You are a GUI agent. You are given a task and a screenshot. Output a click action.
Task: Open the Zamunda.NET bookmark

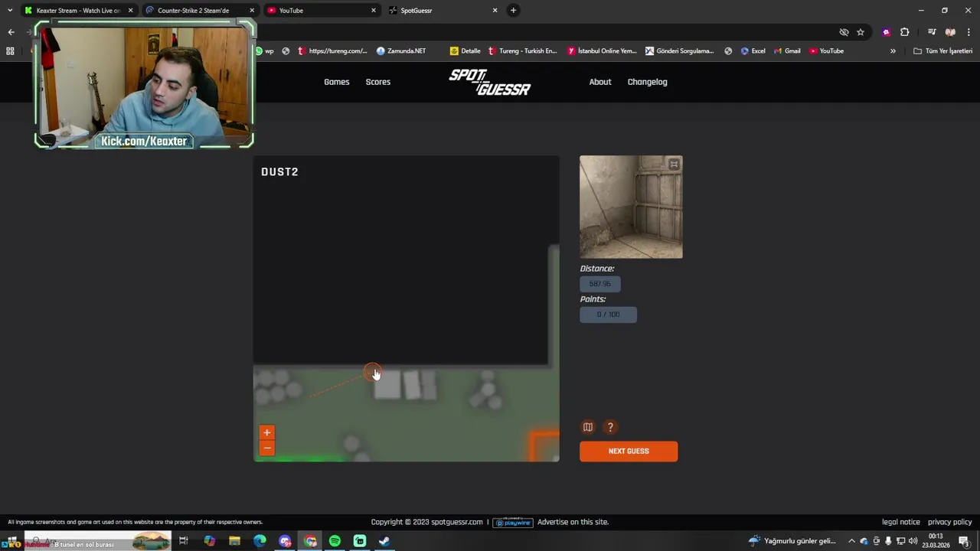pos(400,51)
